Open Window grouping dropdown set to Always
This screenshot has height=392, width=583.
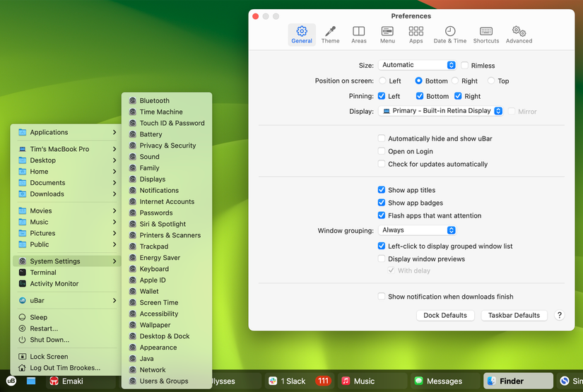[417, 230]
